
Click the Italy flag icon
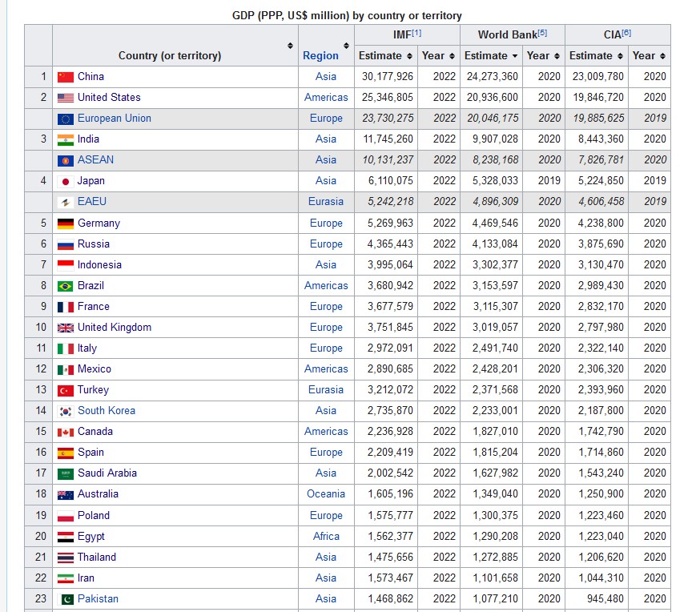point(65,348)
